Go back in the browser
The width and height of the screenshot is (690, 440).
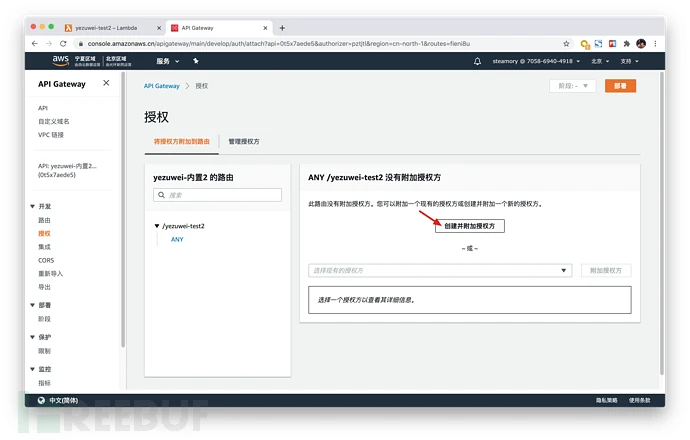click(x=35, y=44)
